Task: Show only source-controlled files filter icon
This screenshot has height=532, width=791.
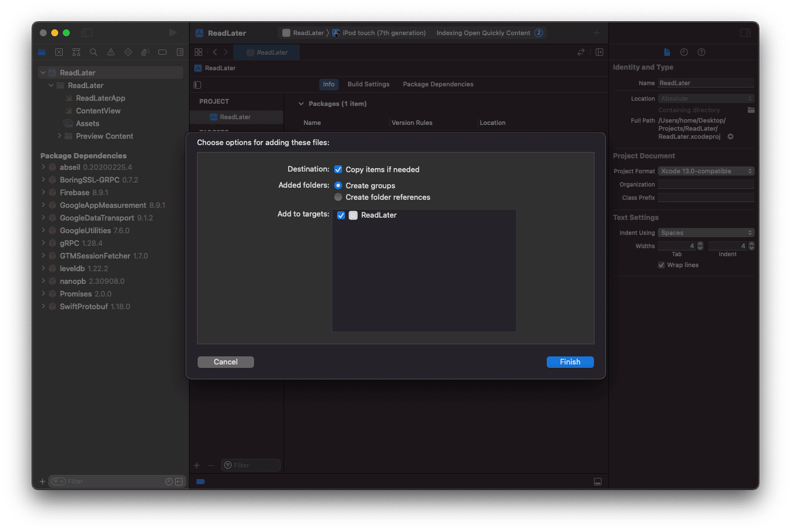Action: pyautogui.click(x=179, y=481)
